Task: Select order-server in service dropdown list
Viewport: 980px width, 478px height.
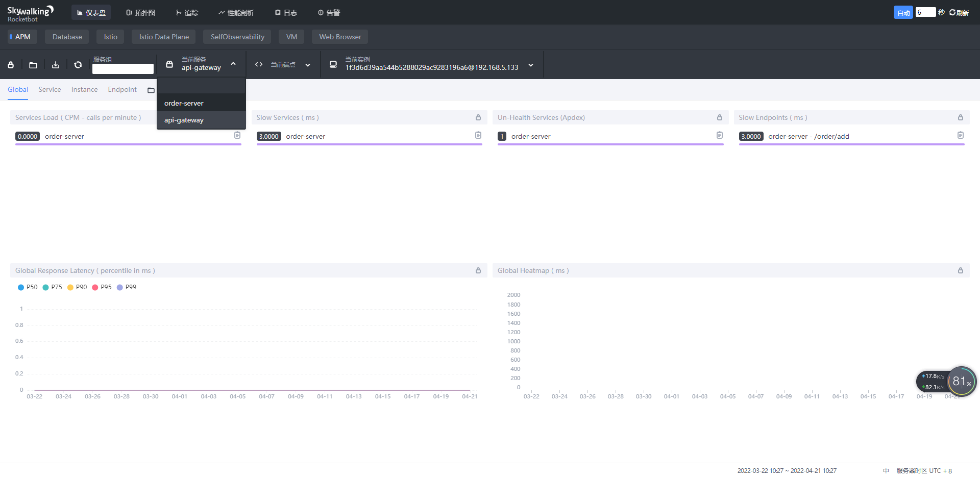Action: pos(201,103)
